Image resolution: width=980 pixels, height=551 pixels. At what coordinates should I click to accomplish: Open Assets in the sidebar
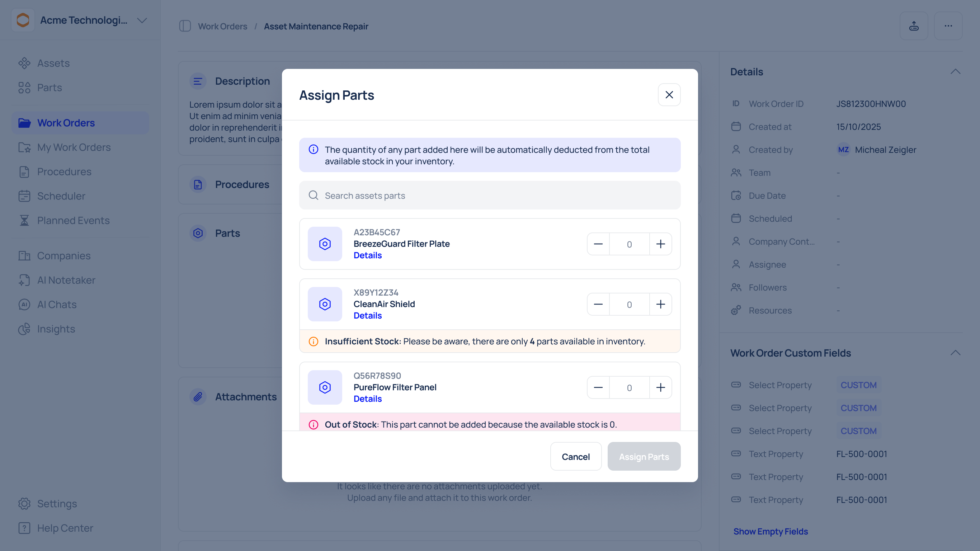coord(53,63)
